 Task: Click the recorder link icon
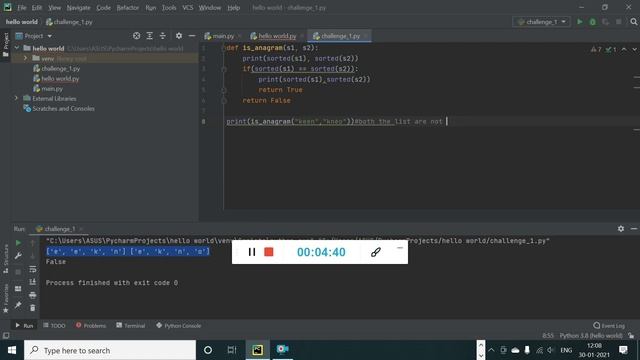(376, 252)
